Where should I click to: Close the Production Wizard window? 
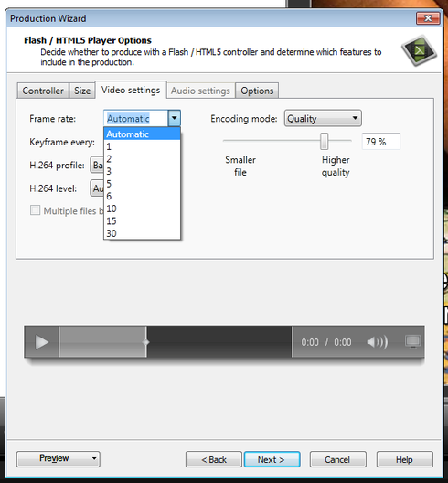[x=428, y=18]
